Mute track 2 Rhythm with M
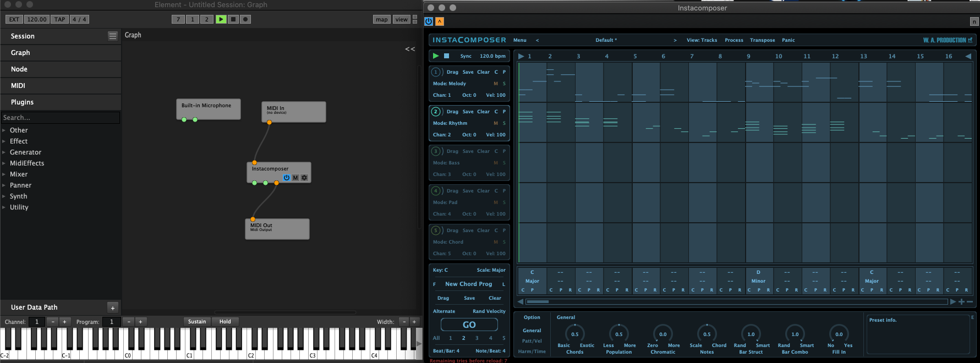The height and width of the screenshot is (363, 980). click(496, 123)
